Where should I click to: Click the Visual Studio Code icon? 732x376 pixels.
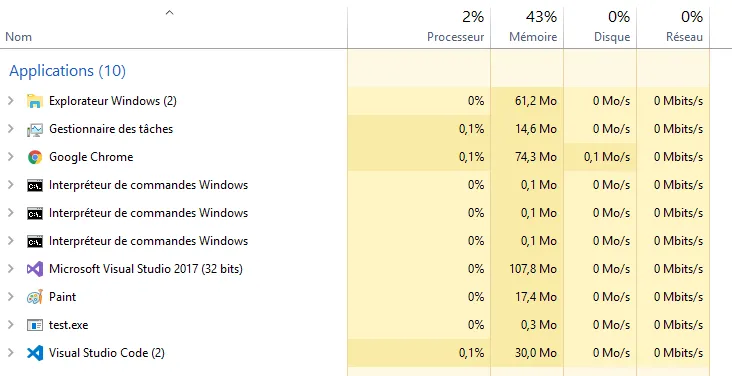pos(35,353)
